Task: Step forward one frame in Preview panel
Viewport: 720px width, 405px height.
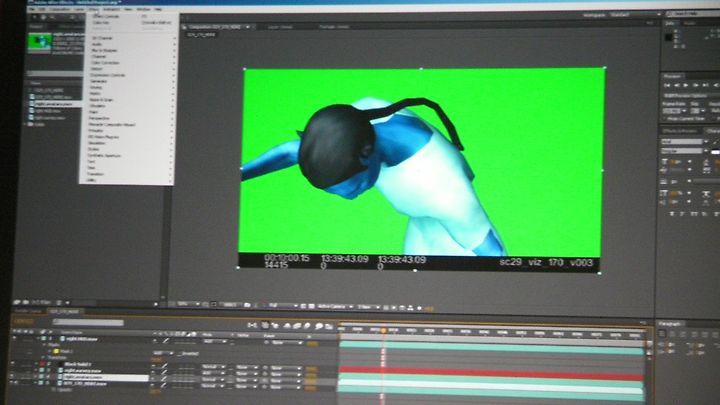Action: [x=696, y=85]
